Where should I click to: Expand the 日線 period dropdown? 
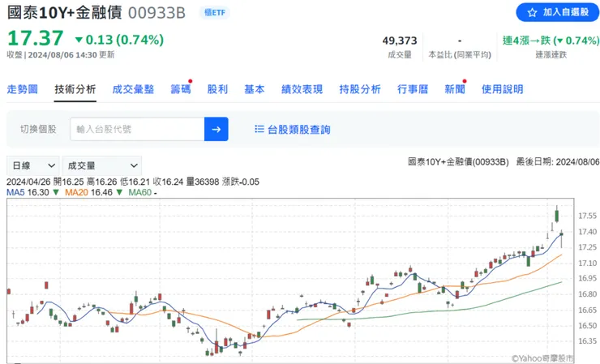coord(33,165)
